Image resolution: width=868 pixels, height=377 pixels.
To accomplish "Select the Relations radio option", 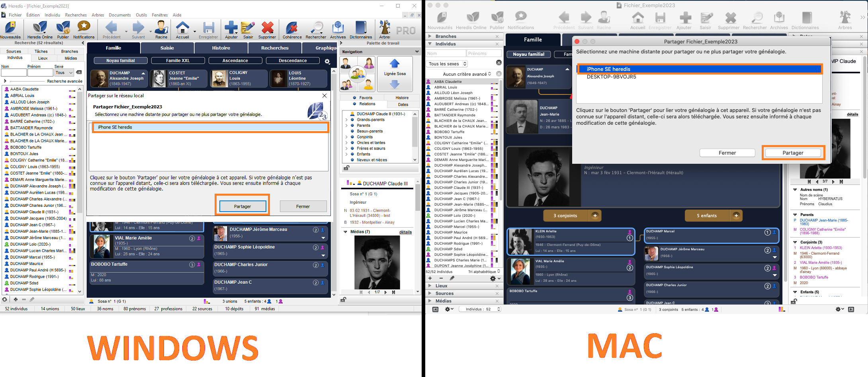I will click(354, 104).
